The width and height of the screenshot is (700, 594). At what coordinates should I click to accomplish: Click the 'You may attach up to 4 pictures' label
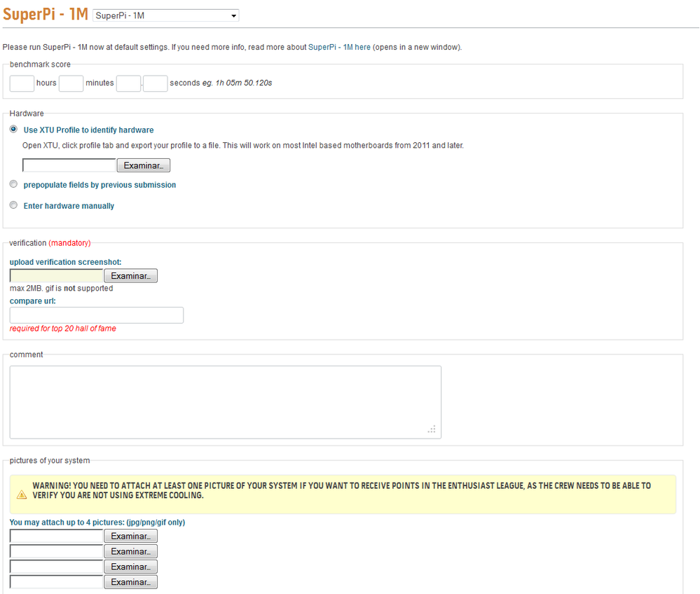[97, 522]
